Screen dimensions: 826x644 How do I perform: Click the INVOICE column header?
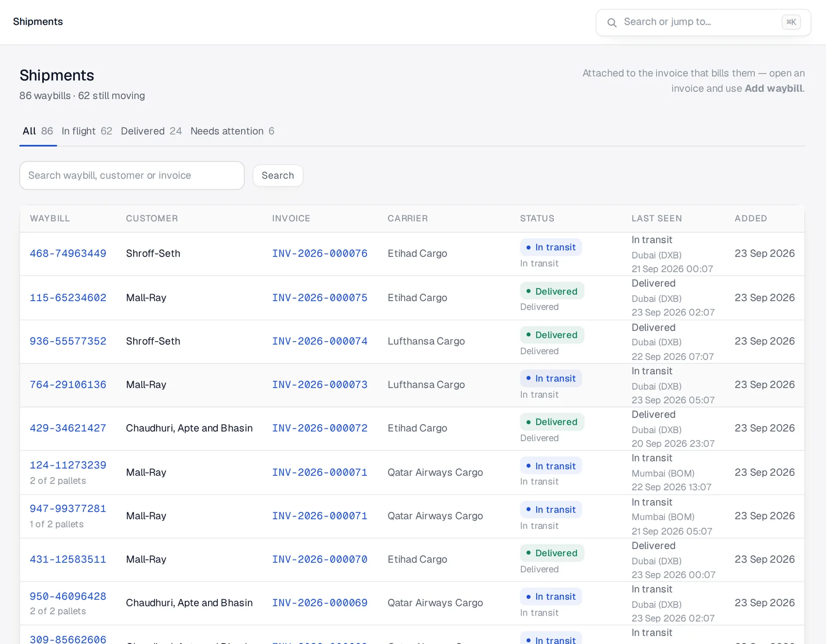pyautogui.click(x=291, y=218)
